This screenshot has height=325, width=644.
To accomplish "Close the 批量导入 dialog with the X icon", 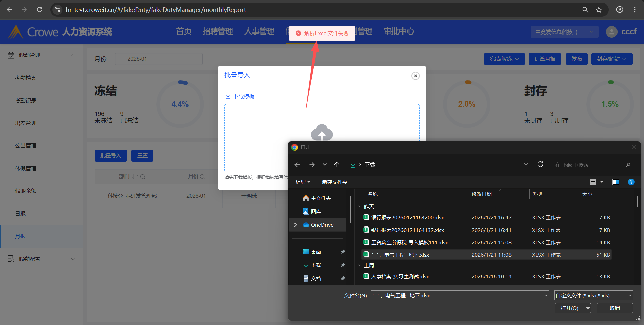I will [415, 76].
